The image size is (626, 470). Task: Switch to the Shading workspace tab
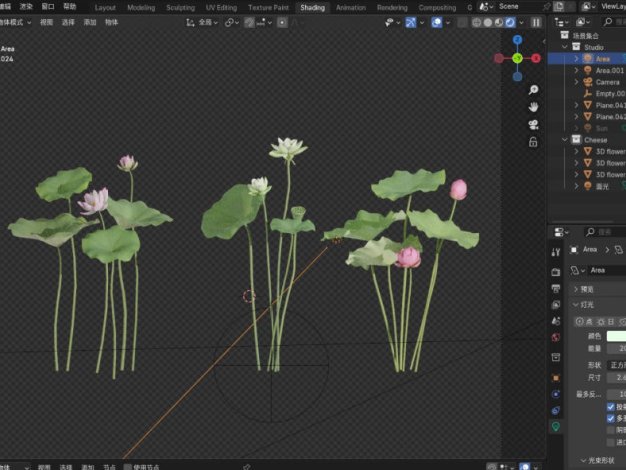[x=312, y=7]
